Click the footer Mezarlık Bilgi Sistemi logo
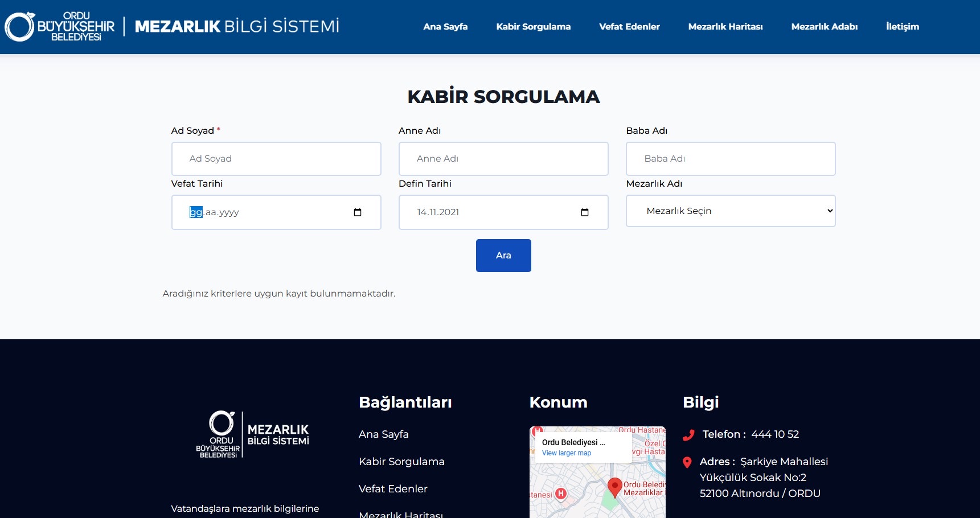The image size is (980, 518). 252,434
